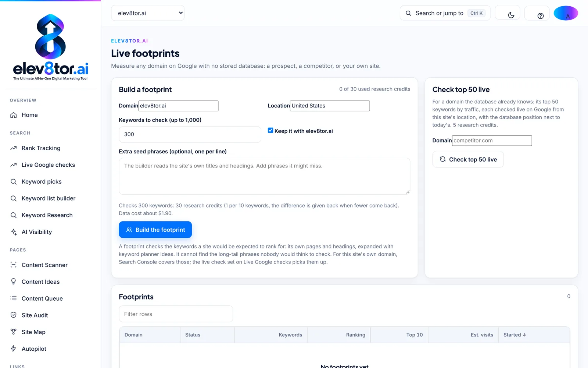Sort footprints by the Started column

[515, 335]
